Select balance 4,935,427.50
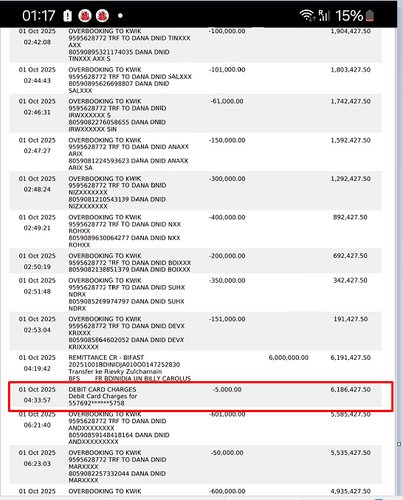Viewport: 403px width, 500px height. (350, 491)
